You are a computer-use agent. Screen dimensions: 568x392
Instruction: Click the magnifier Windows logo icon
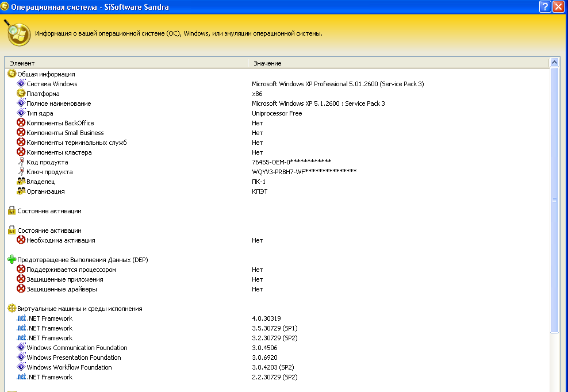(x=17, y=33)
